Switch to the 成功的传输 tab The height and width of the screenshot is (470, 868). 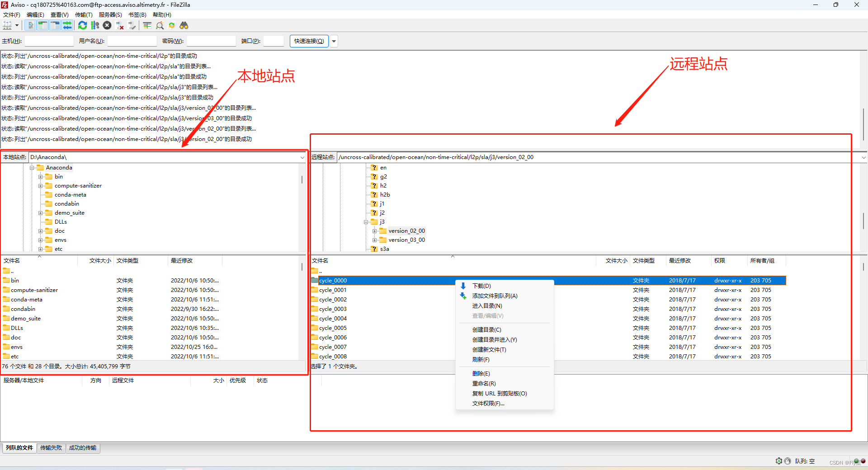point(83,448)
